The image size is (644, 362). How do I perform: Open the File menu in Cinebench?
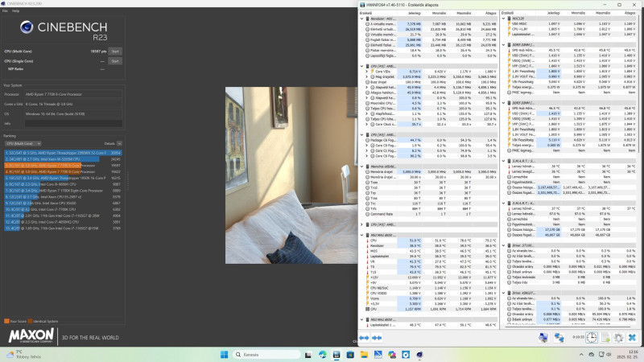[x=5, y=11]
